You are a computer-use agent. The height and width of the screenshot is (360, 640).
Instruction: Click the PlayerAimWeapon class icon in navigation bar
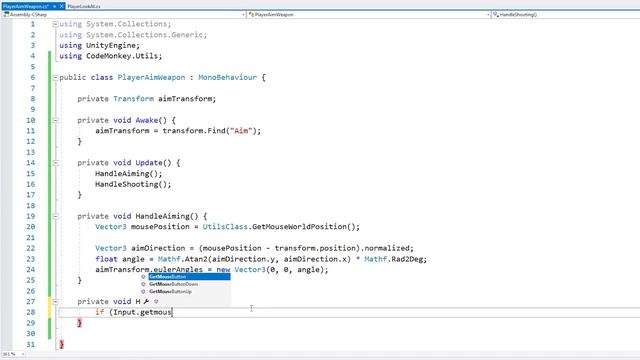pos(251,14)
